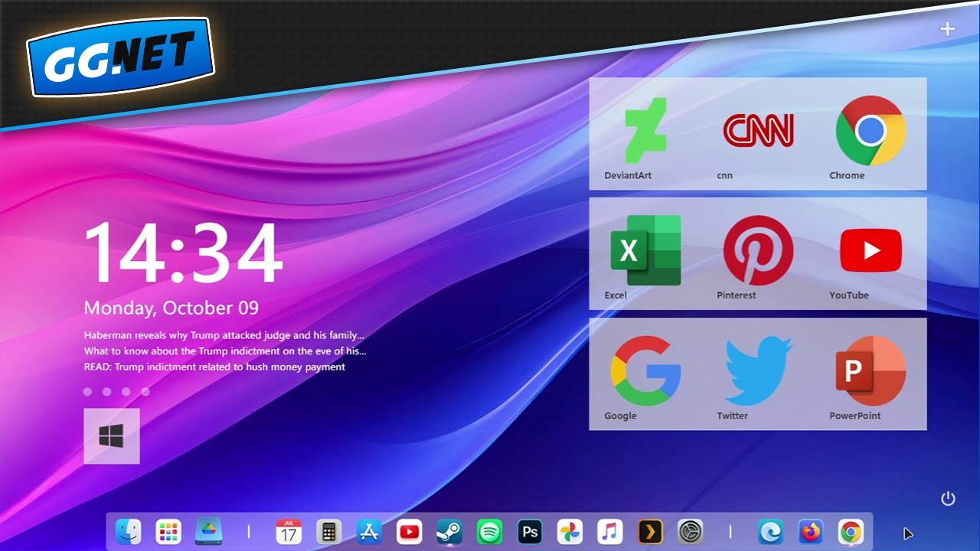This screenshot has width=980, height=551.
Task: Launch YouTube from the dock
Action: pos(410,531)
